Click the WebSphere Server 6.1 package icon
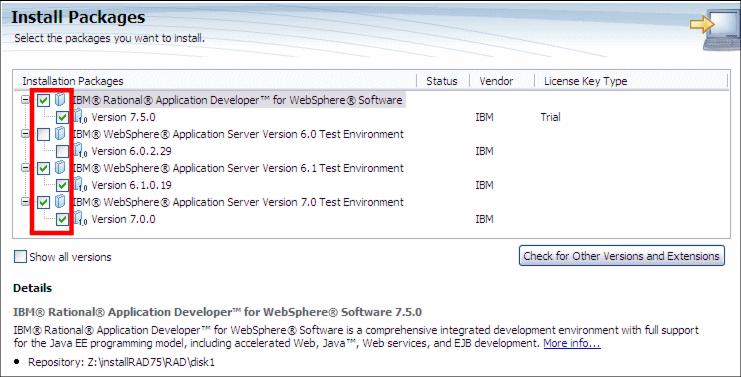Screen dimensions: 741x377 click(x=60, y=168)
